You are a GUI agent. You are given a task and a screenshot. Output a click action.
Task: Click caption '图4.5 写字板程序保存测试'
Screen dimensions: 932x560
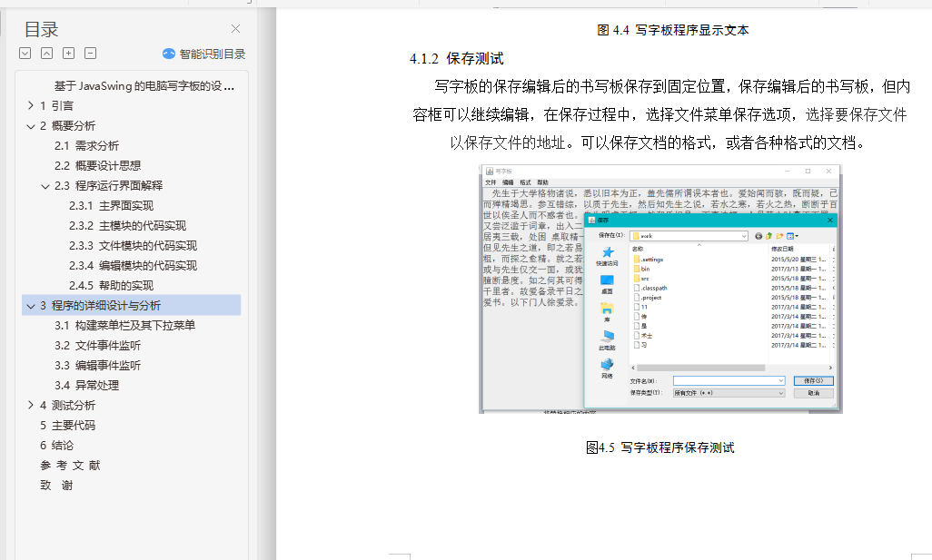659,447
